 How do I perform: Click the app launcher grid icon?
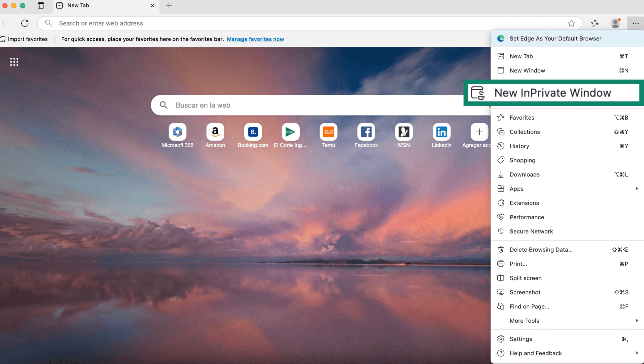14,62
